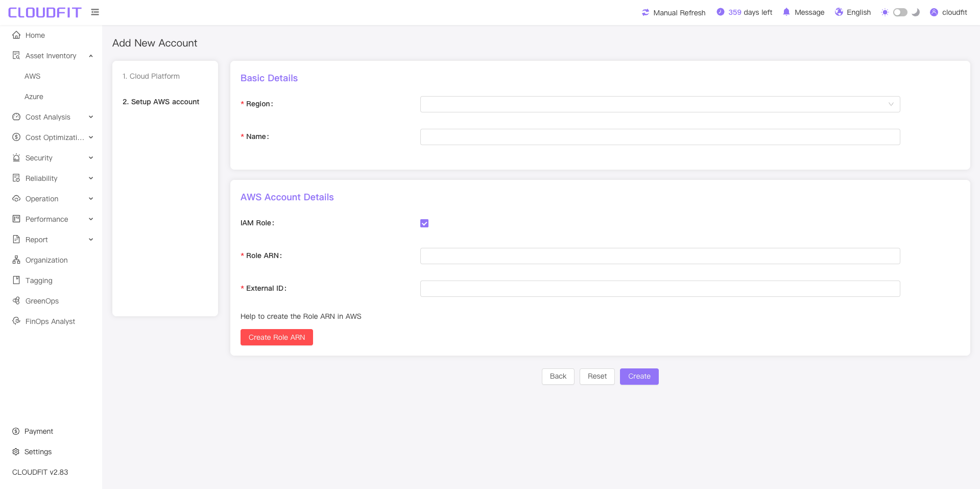Click the FinOps Analyst icon
The image size is (980, 489).
tap(16, 321)
